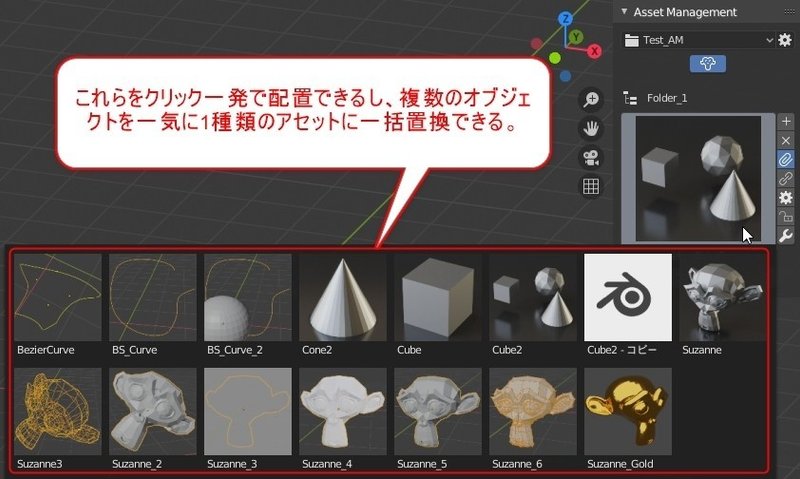Select the Cone2 asset thumbnail
The height and width of the screenshot is (479, 800).
click(343, 297)
